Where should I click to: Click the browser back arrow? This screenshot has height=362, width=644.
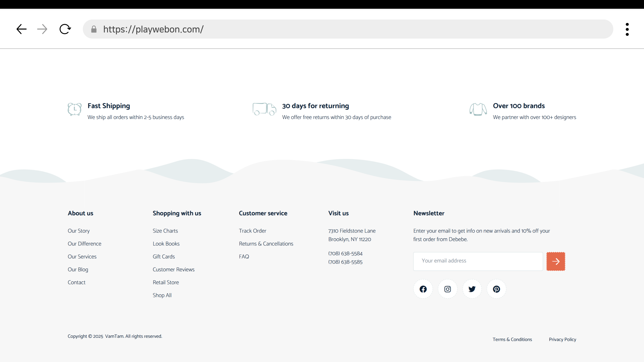(21, 29)
